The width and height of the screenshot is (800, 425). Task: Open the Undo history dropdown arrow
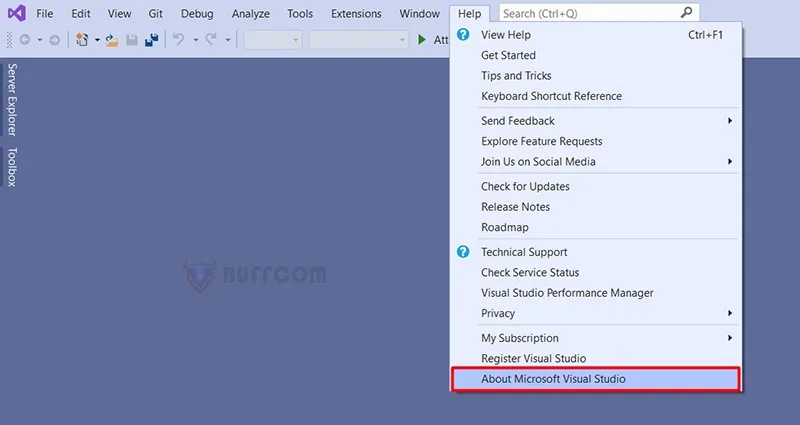[195, 40]
